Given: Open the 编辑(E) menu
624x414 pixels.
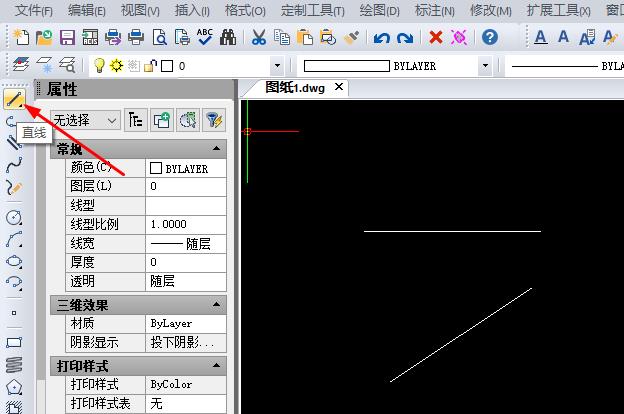Looking at the screenshot, I should 86,10.
